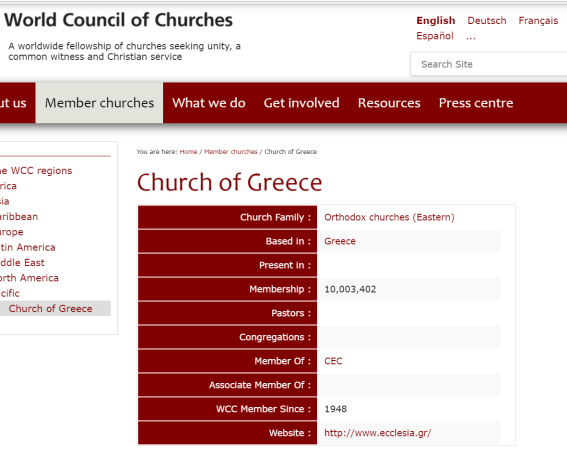Click the Church Family label cell

(227, 217)
